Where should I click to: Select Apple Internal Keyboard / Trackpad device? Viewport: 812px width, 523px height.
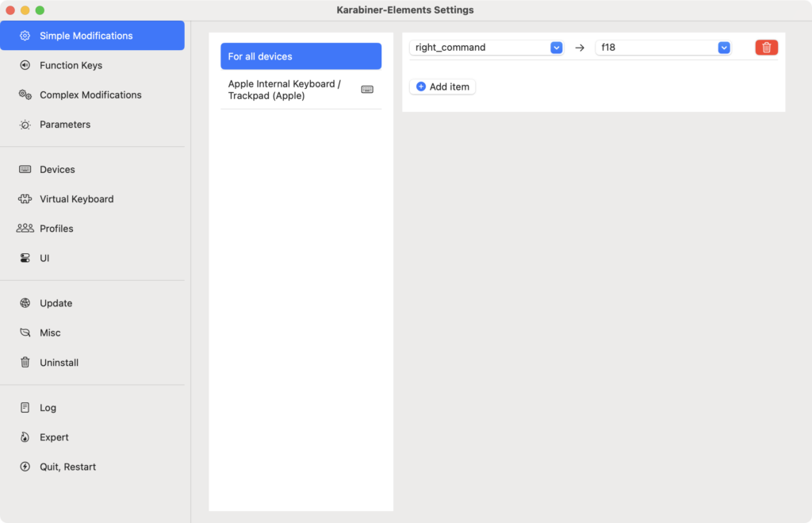[301, 90]
